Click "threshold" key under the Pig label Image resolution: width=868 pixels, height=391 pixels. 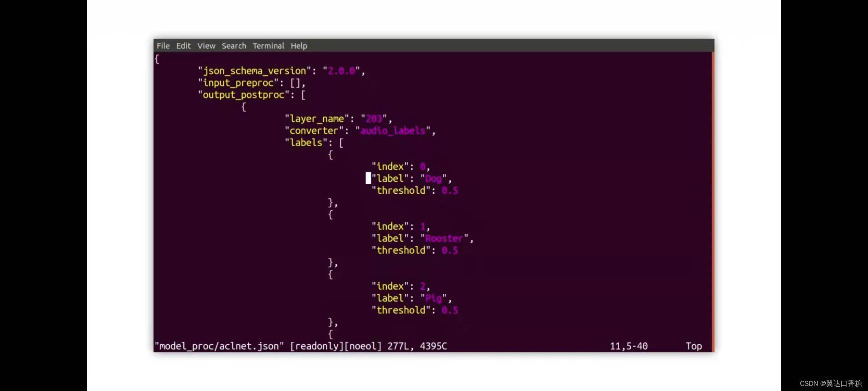401,310
